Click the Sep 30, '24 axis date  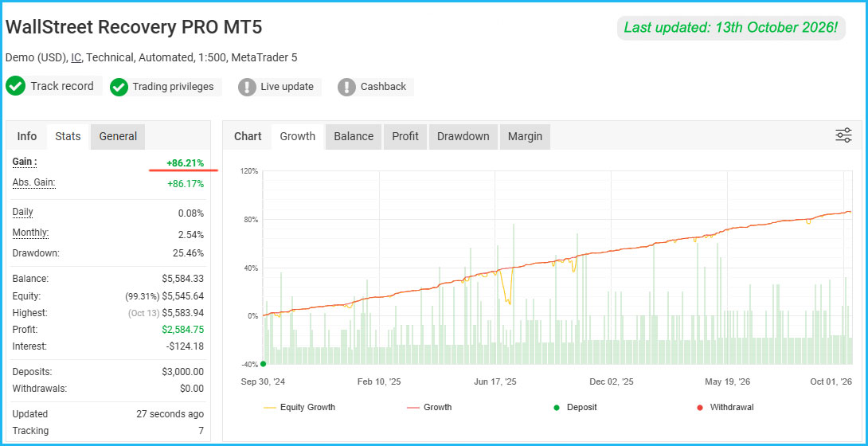point(263,381)
